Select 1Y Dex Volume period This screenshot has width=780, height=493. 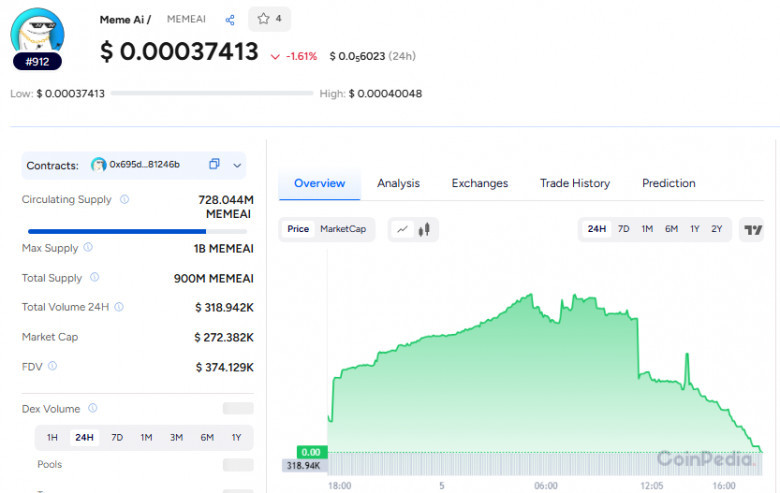coord(236,437)
